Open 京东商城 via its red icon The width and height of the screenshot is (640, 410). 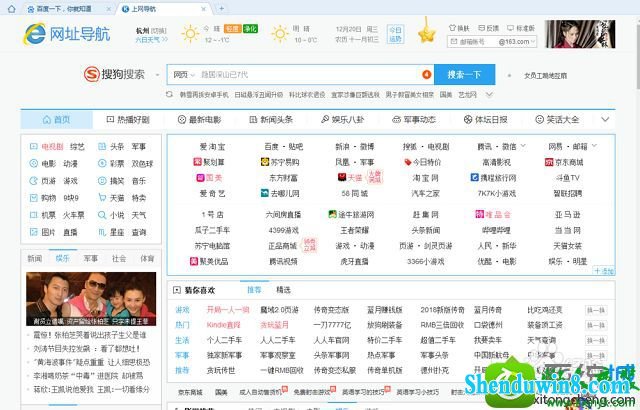549,162
